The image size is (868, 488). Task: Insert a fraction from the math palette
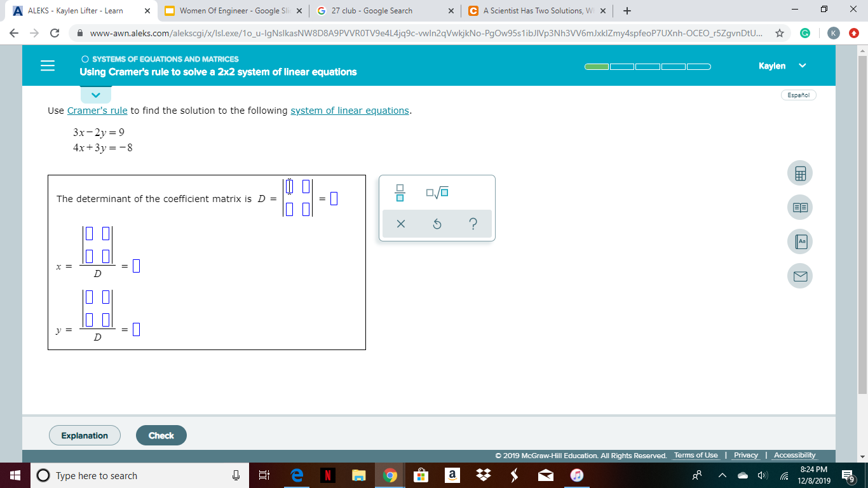click(400, 191)
